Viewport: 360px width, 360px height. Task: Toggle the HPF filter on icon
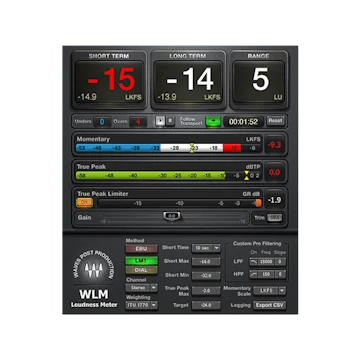click(254, 274)
